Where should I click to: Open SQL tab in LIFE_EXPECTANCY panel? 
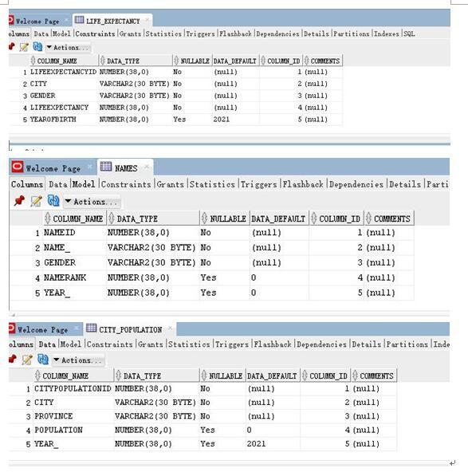click(409, 33)
